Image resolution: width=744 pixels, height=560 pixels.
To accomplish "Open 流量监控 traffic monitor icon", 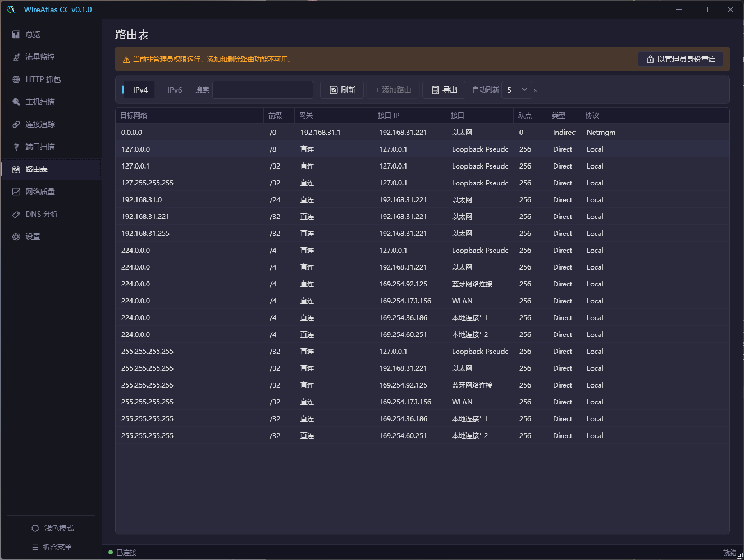I will (x=16, y=57).
